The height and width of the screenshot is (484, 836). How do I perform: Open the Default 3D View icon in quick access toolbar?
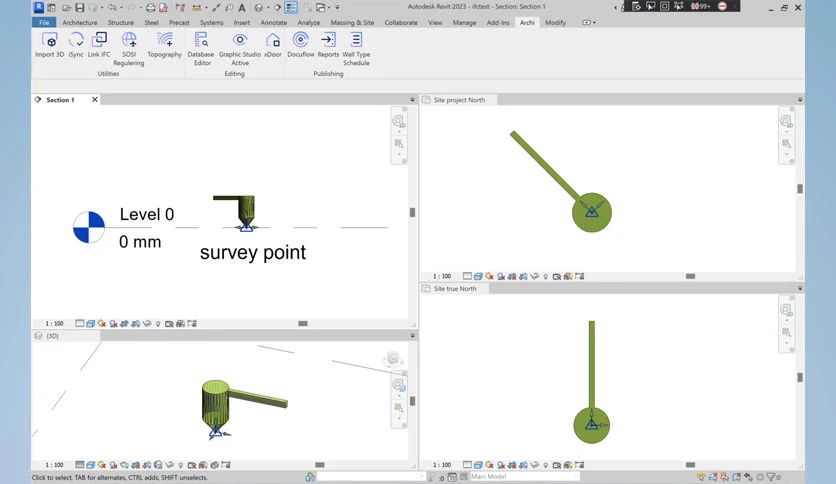click(x=259, y=7)
